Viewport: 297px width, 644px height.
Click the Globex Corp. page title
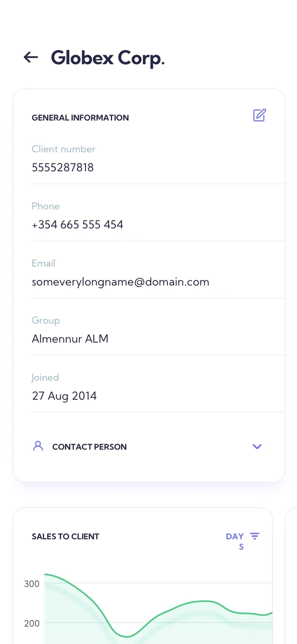(108, 58)
